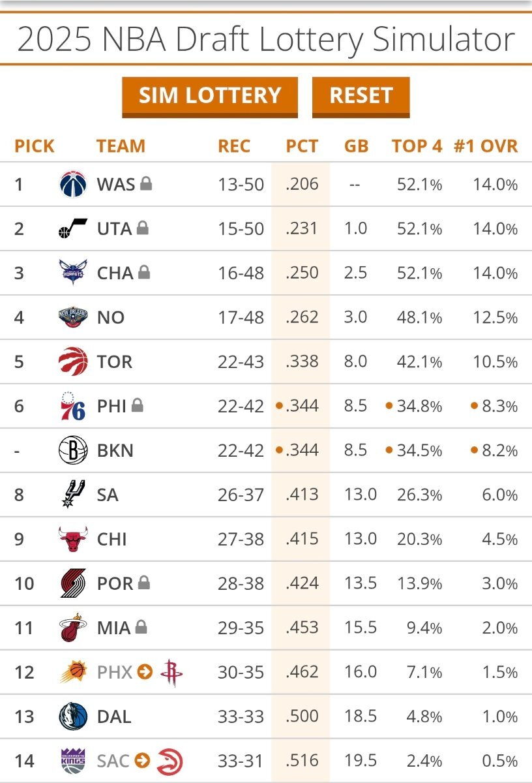The image size is (532, 783).
Task: Sort by the TOP 4 column header
Action: tap(417, 146)
